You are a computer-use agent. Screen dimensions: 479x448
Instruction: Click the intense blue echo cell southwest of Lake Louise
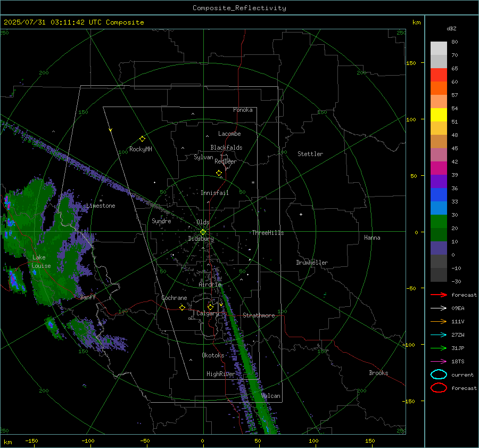coord(14,280)
